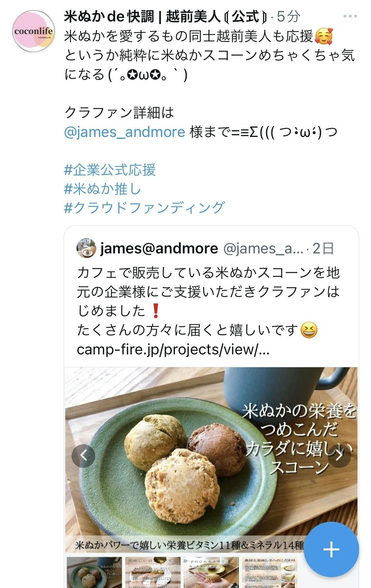The image size is (371, 588).
Task: Open the camp-fire.jp project link
Action: coord(173,349)
